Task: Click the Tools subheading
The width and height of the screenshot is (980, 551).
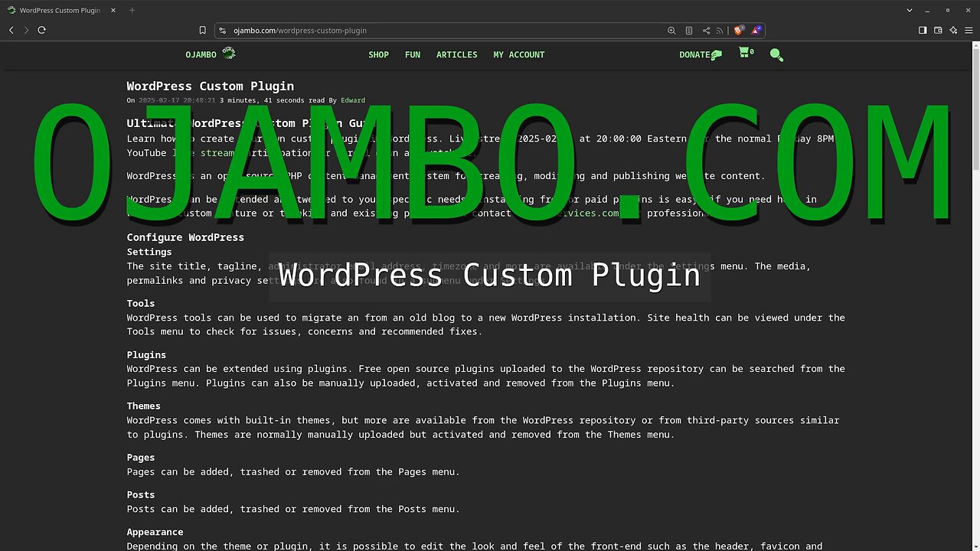Action: (x=141, y=303)
